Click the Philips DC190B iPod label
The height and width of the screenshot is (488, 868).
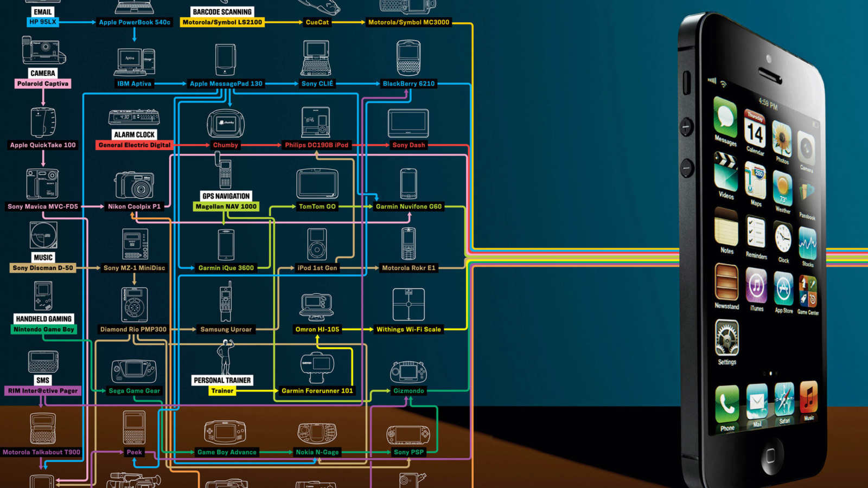(317, 145)
